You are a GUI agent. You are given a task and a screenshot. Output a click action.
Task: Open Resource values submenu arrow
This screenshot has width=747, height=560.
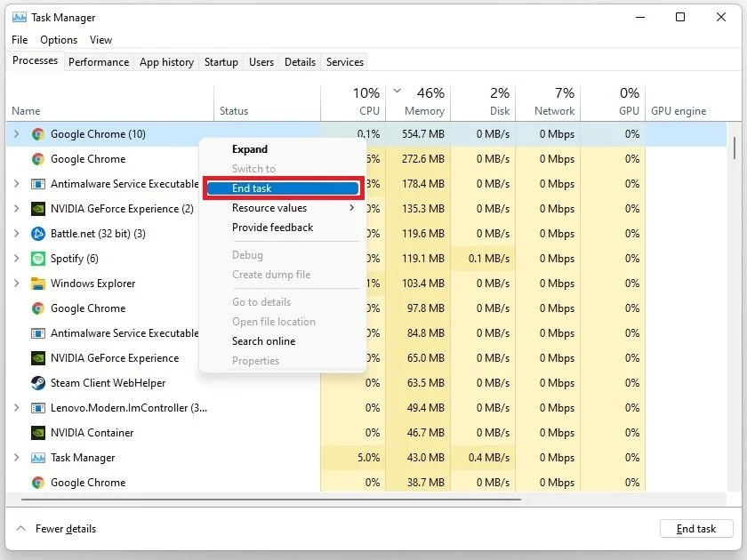[351, 208]
